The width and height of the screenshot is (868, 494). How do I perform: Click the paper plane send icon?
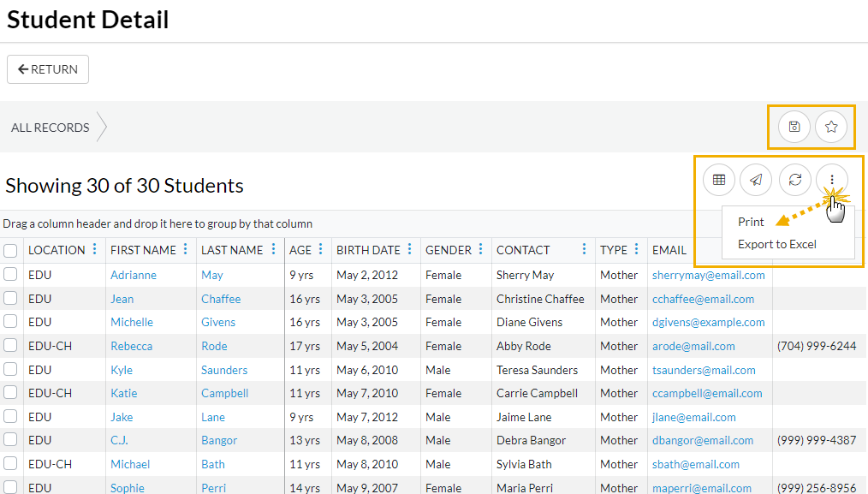click(756, 180)
